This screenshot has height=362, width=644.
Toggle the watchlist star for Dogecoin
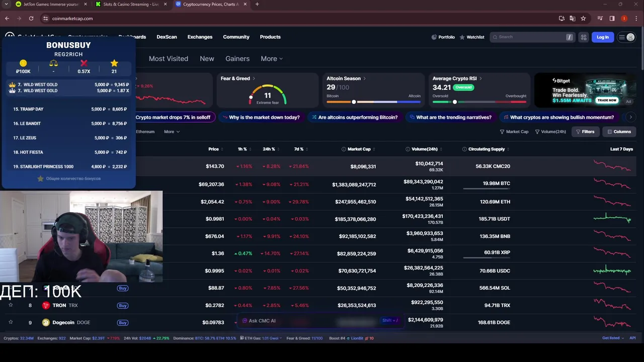pos(11,322)
